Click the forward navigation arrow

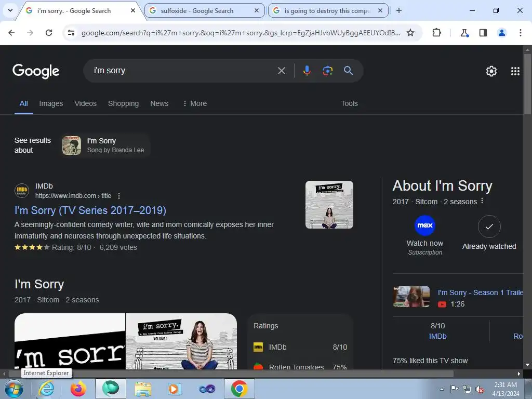click(30, 33)
